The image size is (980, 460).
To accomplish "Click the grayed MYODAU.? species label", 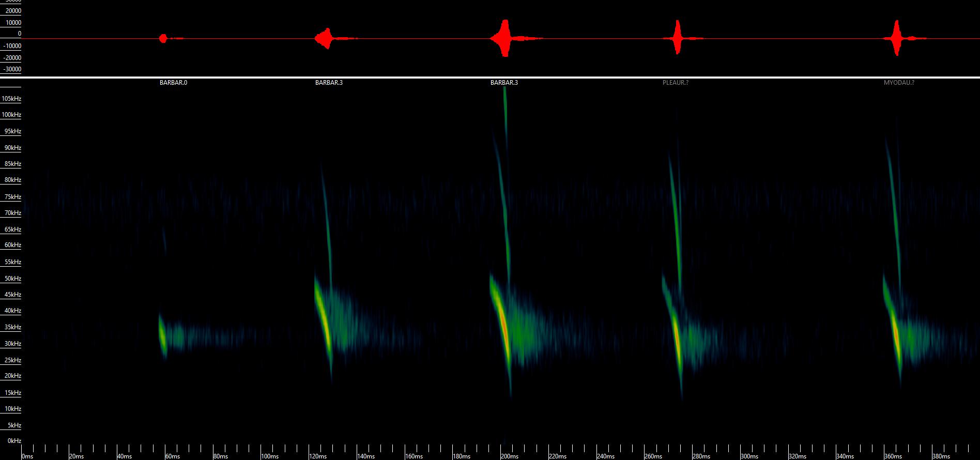I will tap(898, 83).
